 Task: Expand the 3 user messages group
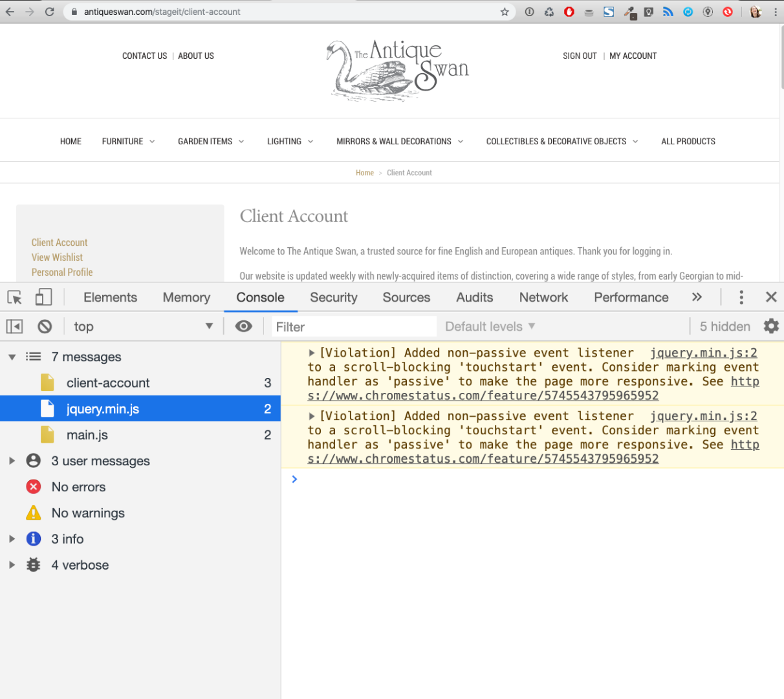coord(12,461)
